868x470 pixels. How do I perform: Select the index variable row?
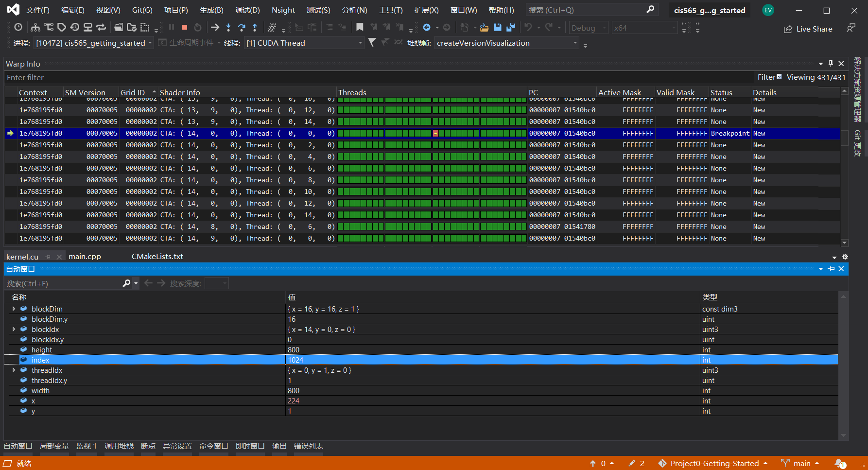tap(421, 360)
